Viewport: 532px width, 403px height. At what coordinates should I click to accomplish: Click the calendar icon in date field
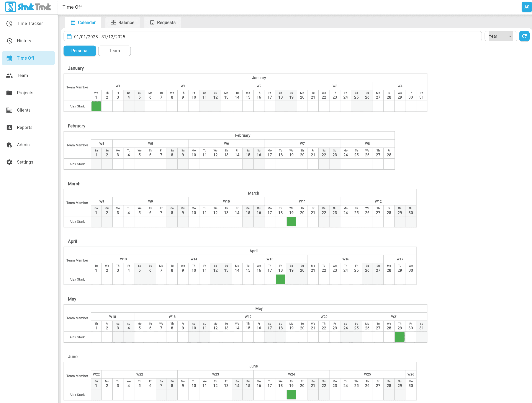tap(69, 37)
